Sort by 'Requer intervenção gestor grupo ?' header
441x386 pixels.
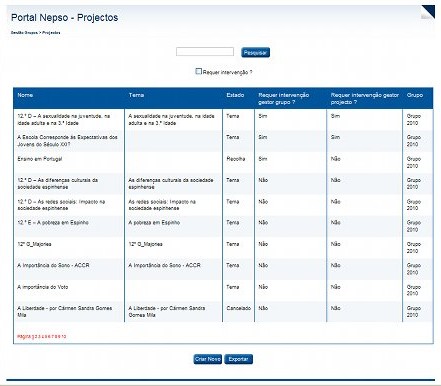[284, 99]
